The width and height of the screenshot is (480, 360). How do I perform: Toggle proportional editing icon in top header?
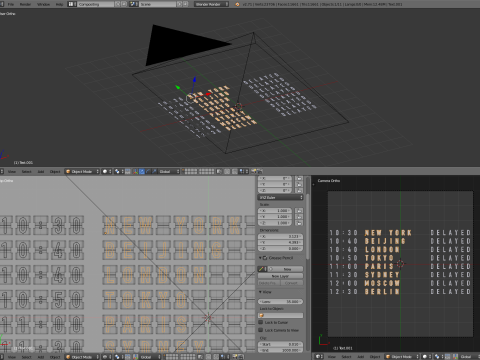pos(227,171)
